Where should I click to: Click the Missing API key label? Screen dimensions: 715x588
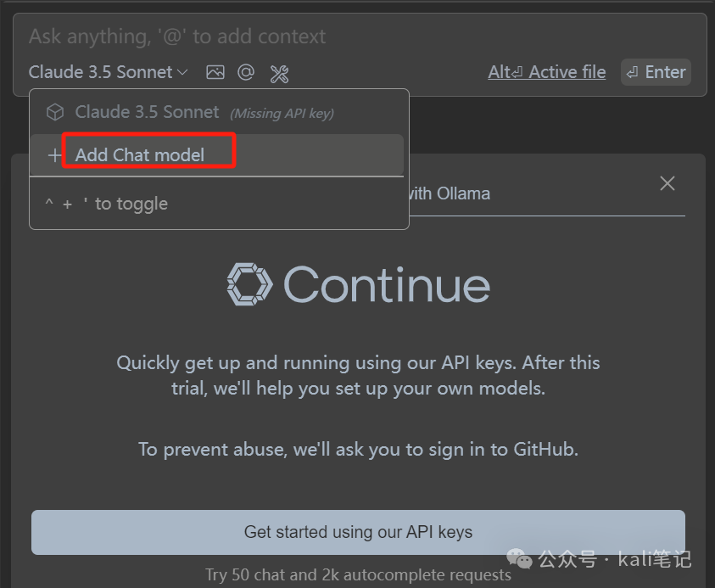[x=282, y=113]
